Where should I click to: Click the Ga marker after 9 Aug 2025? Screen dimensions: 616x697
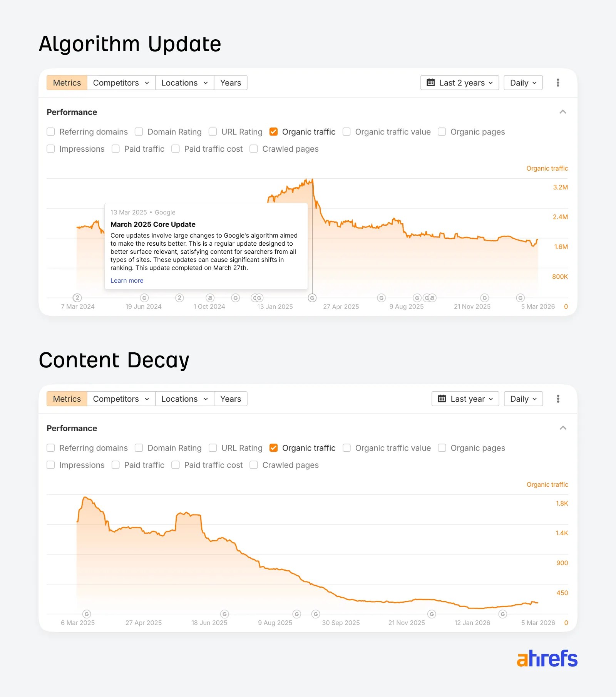[430, 298]
